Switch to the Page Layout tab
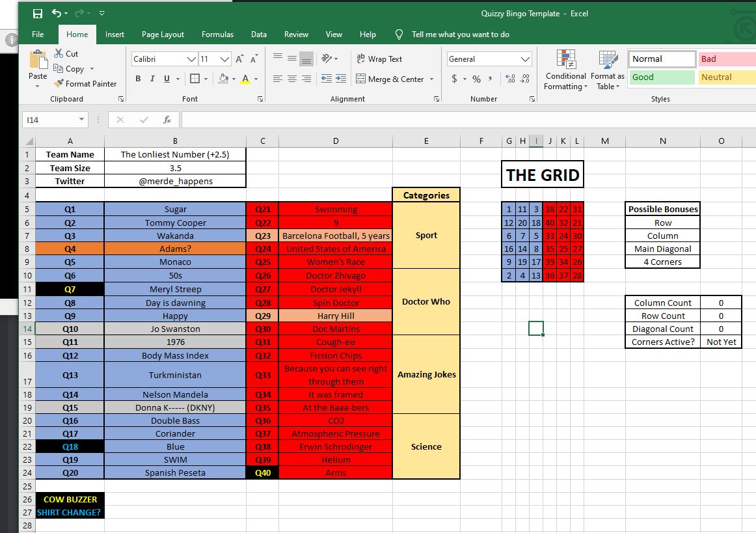756x533 pixels. pyautogui.click(x=163, y=34)
